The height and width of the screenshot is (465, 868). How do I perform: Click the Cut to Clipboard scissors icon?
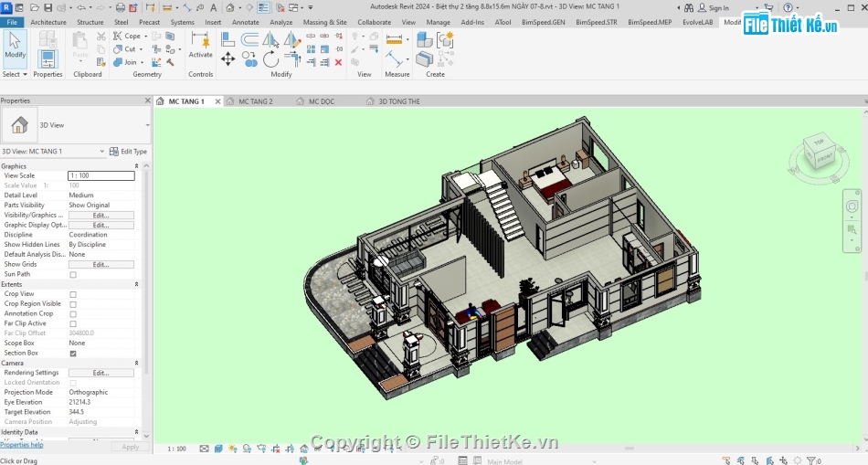pos(101,36)
